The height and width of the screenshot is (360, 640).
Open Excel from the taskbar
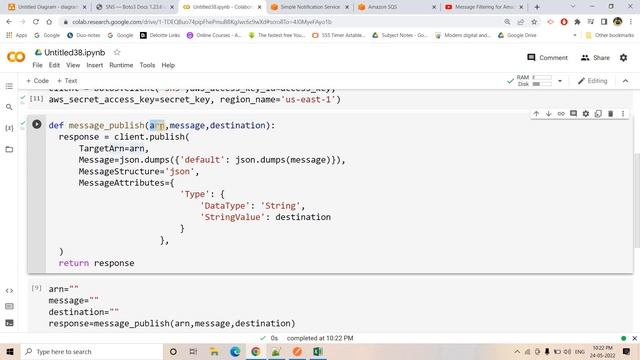318,351
